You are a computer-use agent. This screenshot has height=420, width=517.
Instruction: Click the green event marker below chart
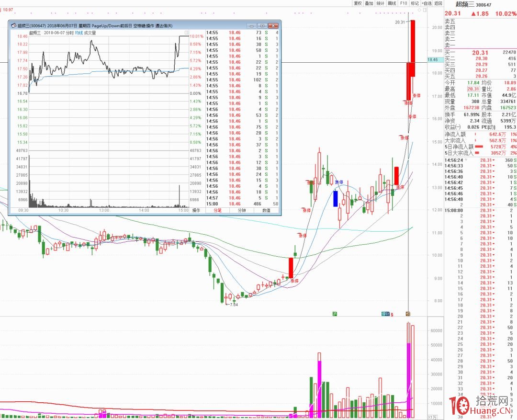pyautogui.click(x=335, y=314)
